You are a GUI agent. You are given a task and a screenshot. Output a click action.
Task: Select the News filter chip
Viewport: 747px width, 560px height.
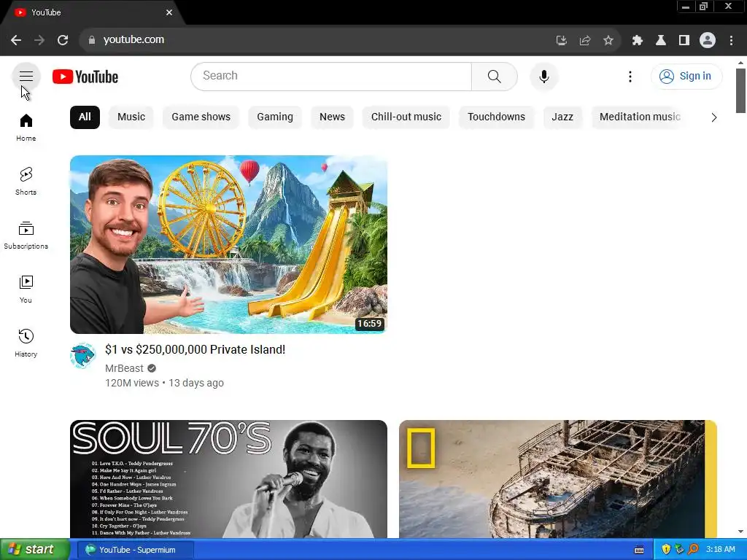(332, 117)
